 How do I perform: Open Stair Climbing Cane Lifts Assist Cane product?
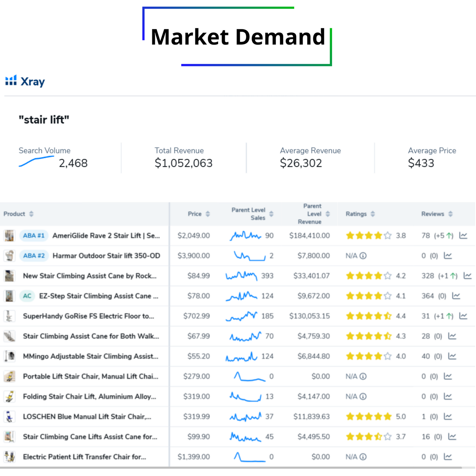(90, 436)
